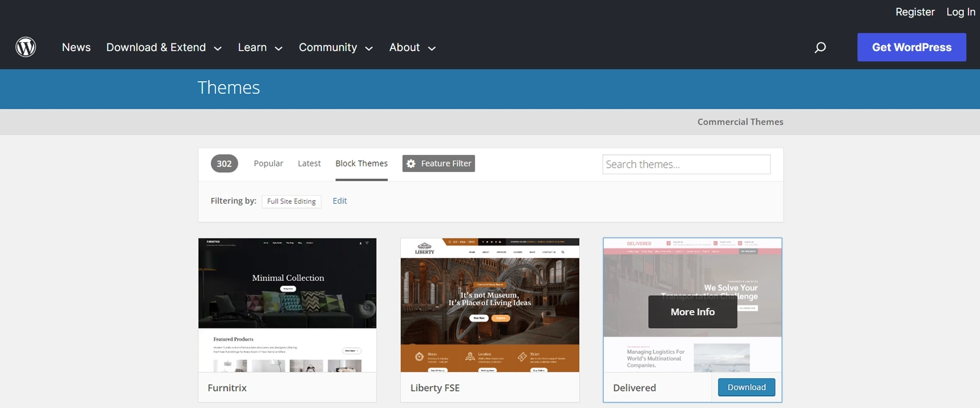The image size is (980, 408).
Task: Open the site search magnifier icon
Action: [x=820, y=47]
